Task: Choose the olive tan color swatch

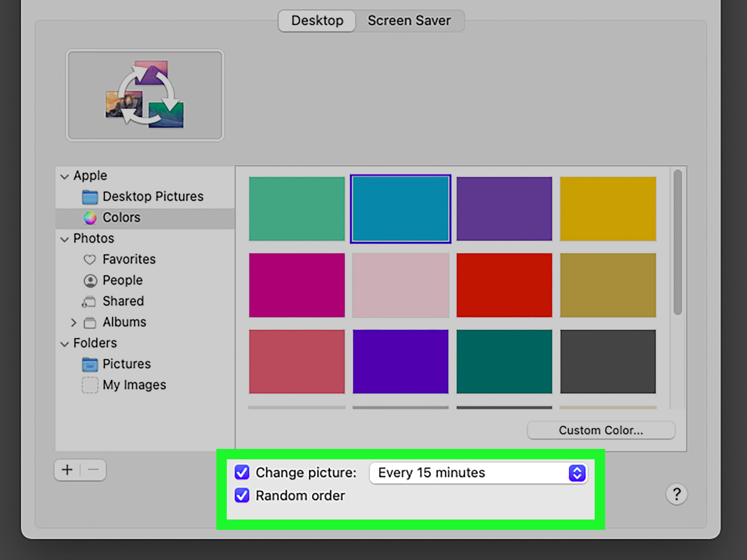Action: (608, 285)
